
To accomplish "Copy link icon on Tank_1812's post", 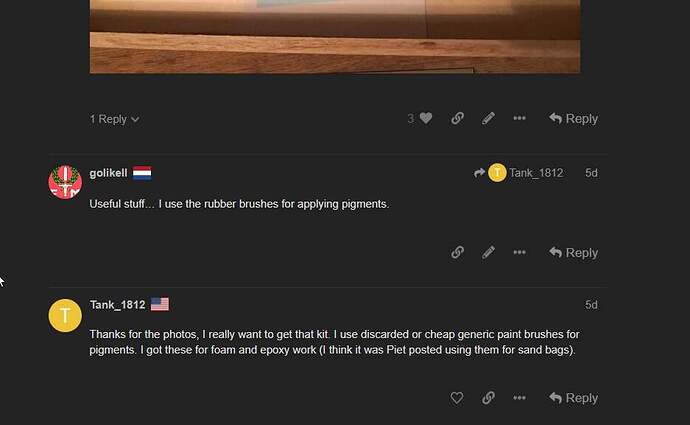I will point(488,398).
